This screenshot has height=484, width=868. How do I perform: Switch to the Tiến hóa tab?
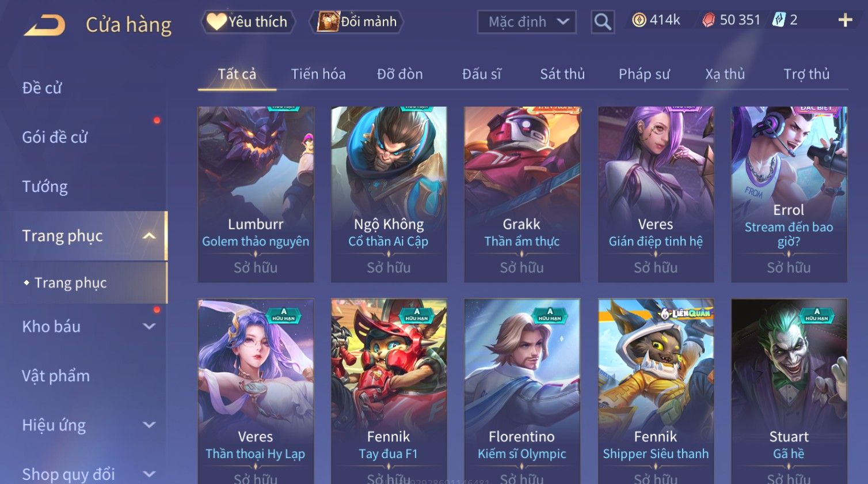[x=318, y=74]
